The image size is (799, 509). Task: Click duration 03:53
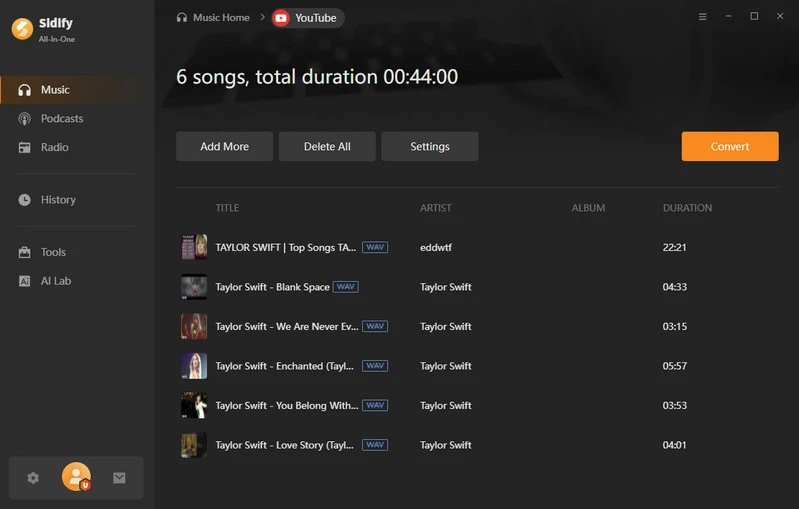[x=675, y=406]
